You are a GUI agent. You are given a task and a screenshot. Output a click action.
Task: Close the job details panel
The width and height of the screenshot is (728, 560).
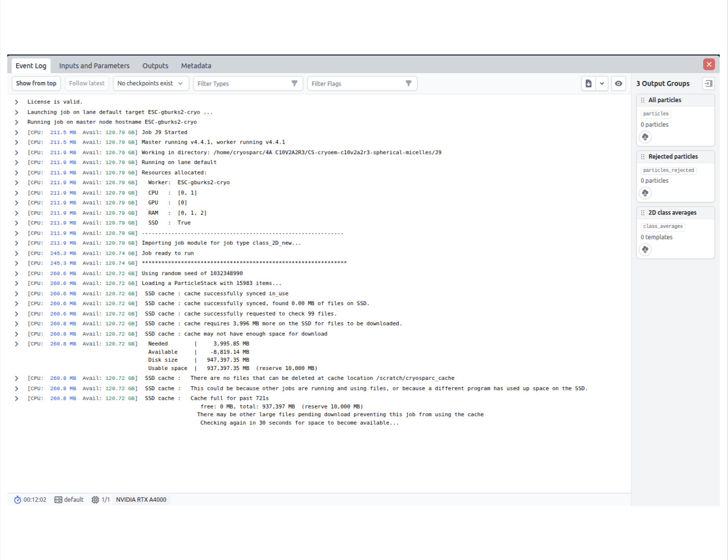pos(709,64)
